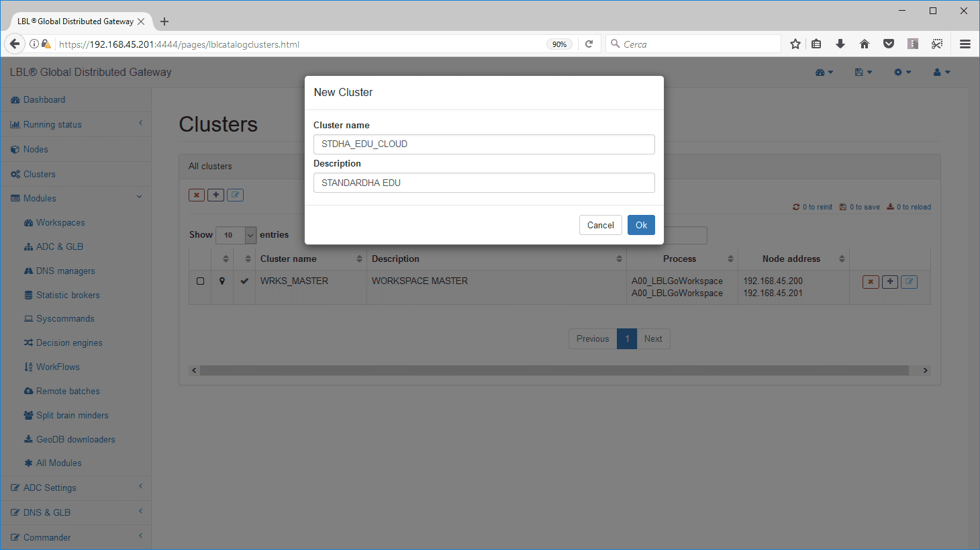Expand DNS & GLB sidebar section
Screen dimensions: 980x550
point(75,512)
